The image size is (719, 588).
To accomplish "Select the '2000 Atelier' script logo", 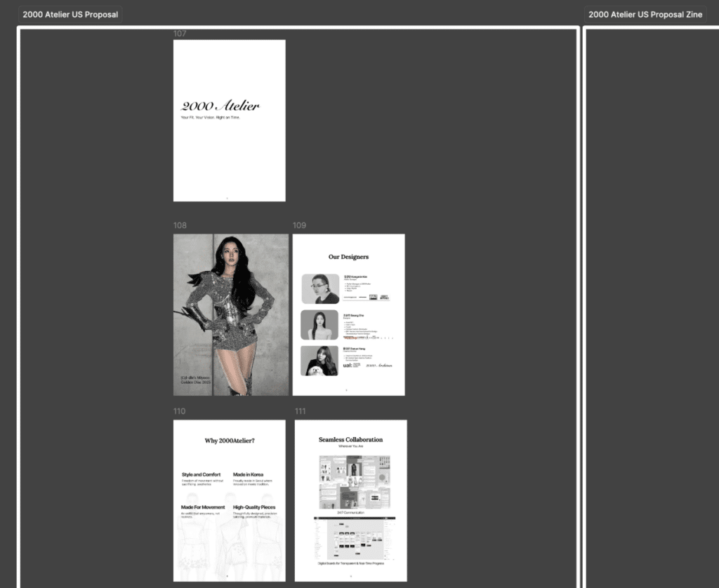I will point(220,106).
